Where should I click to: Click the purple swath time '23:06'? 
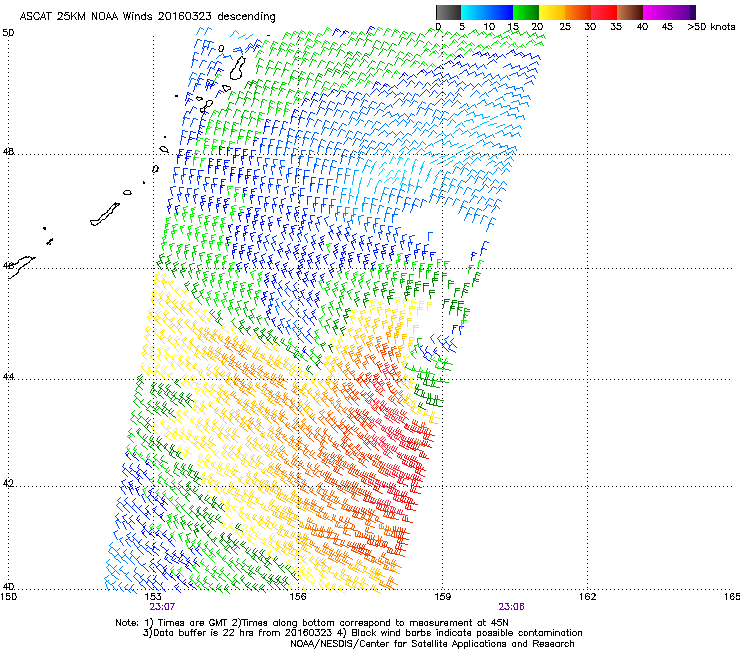click(512, 607)
